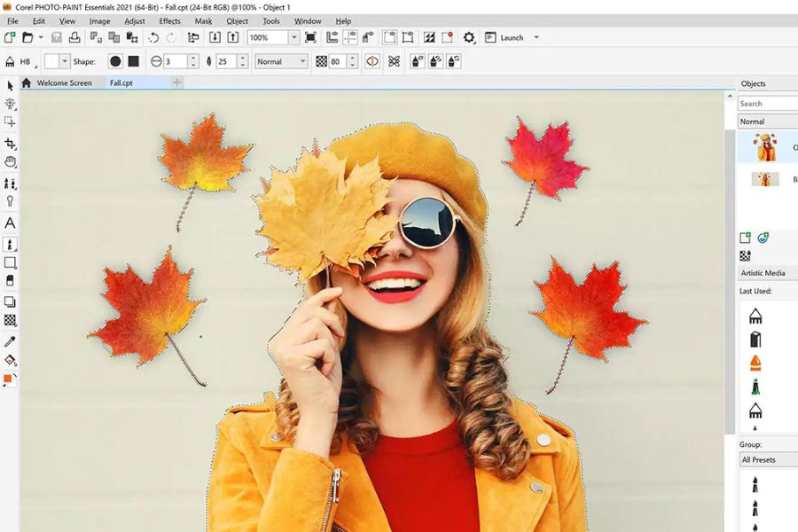Toggle the orbits icon in property bar
This screenshot has height=532, width=798.
[394, 61]
